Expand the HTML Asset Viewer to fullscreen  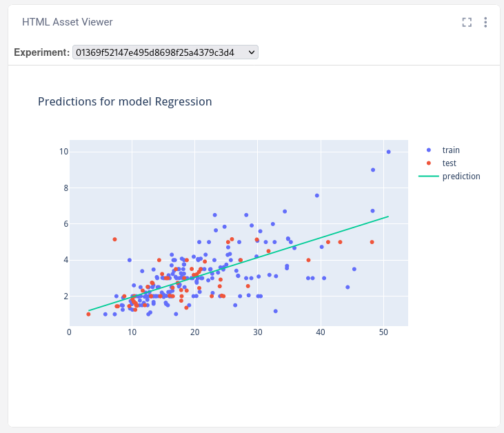pyautogui.click(x=467, y=22)
